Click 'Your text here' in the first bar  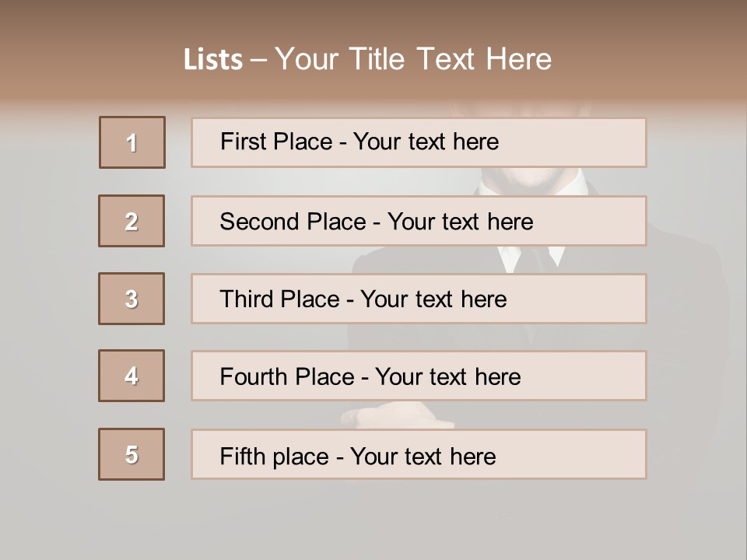click(426, 142)
